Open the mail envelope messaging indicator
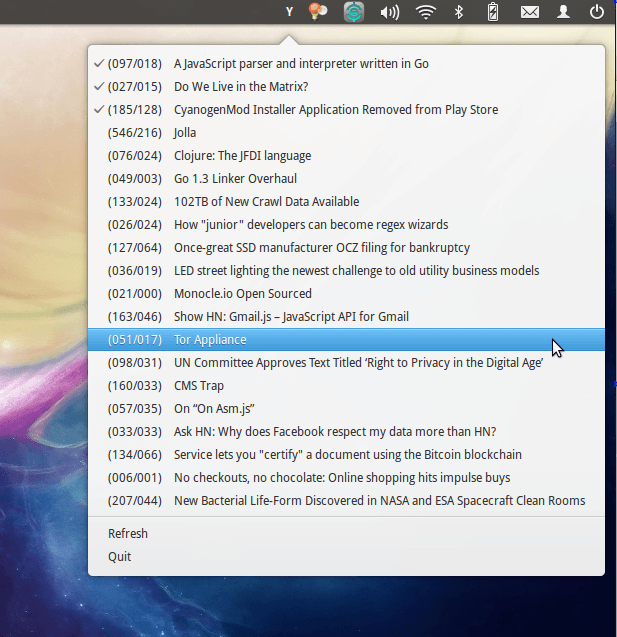 click(530, 12)
